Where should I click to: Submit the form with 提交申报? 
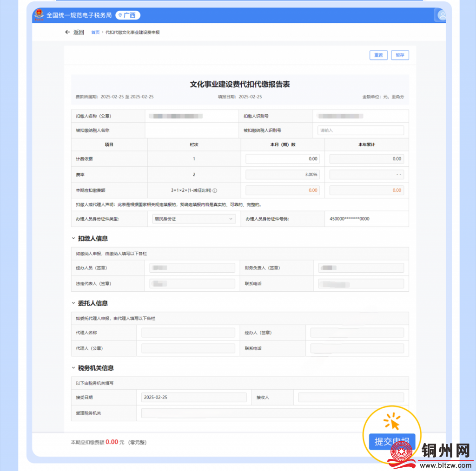coord(391,441)
